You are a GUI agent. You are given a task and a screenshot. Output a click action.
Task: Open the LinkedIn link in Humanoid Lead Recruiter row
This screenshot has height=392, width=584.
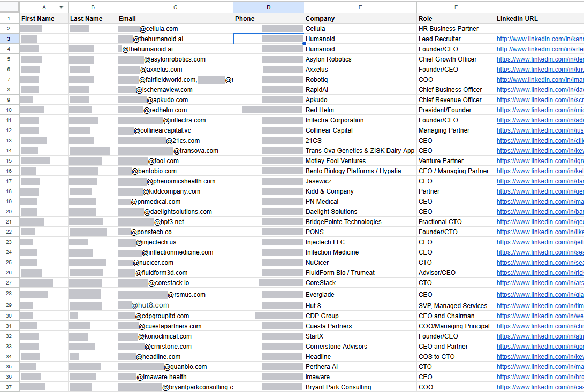point(540,39)
